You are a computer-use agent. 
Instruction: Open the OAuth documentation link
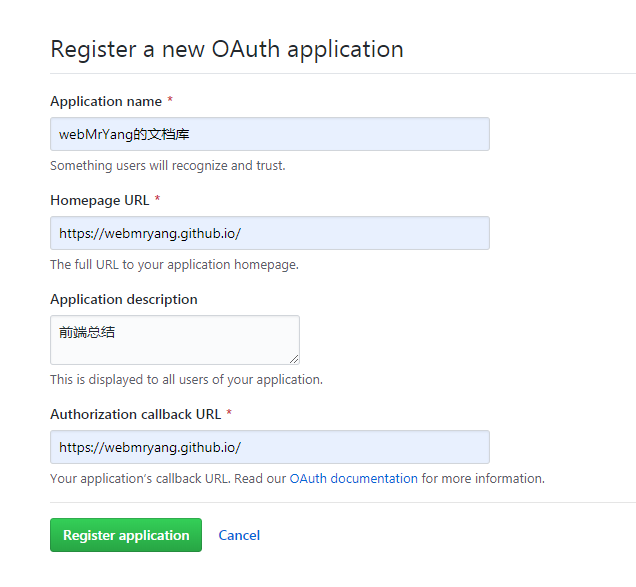coord(353,479)
